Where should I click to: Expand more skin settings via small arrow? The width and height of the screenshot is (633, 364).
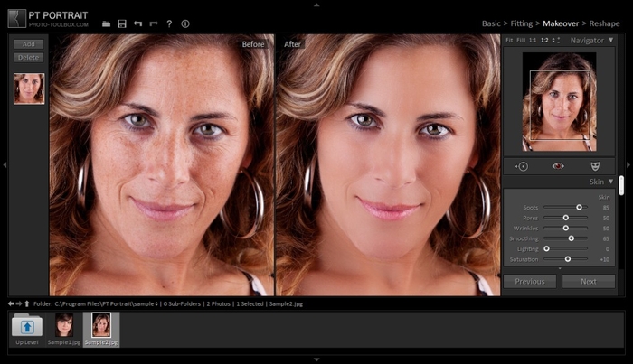(560, 268)
